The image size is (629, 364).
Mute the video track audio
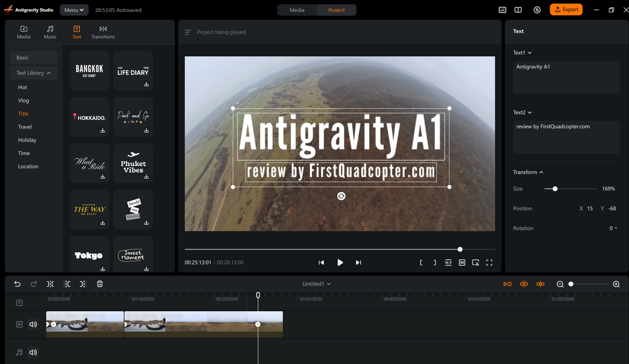[x=33, y=324]
